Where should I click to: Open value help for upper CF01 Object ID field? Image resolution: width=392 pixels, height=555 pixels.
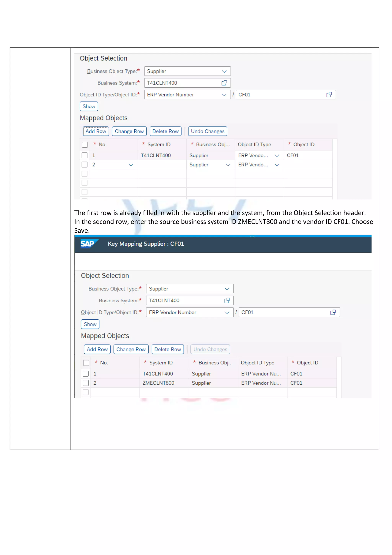click(x=329, y=94)
